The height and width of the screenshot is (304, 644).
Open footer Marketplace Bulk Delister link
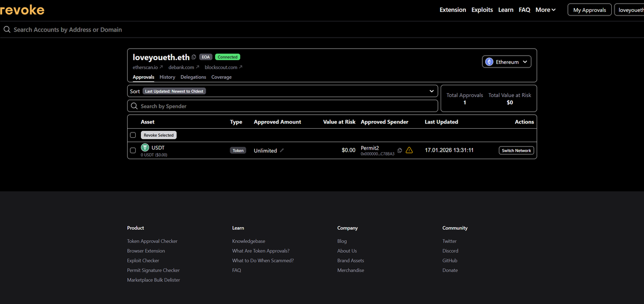(153, 280)
